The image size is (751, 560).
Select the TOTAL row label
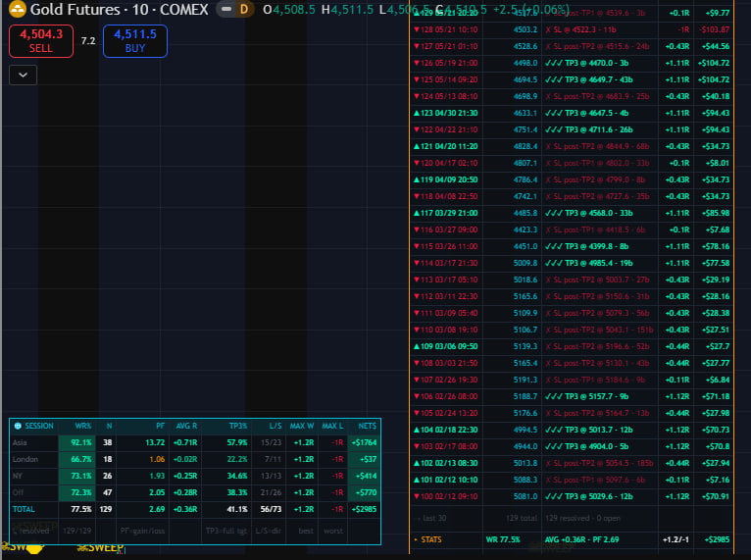click(x=24, y=509)
